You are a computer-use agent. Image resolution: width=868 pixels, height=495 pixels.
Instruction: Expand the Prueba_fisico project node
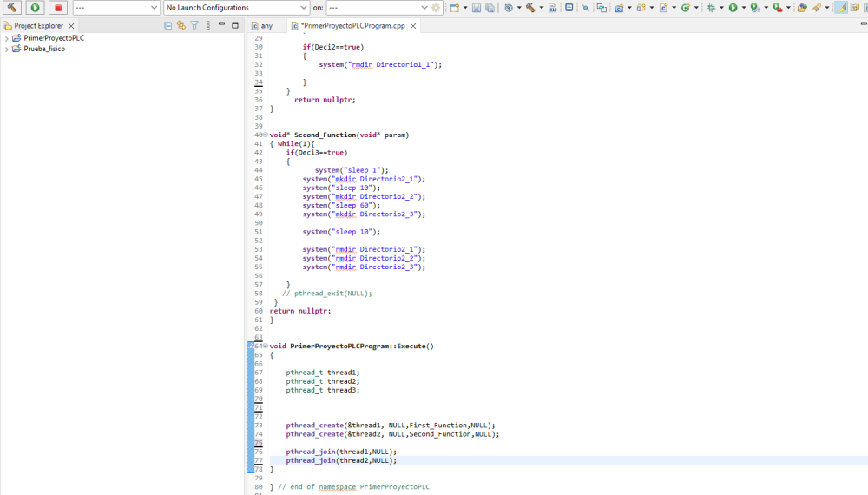tap(7, 49)
